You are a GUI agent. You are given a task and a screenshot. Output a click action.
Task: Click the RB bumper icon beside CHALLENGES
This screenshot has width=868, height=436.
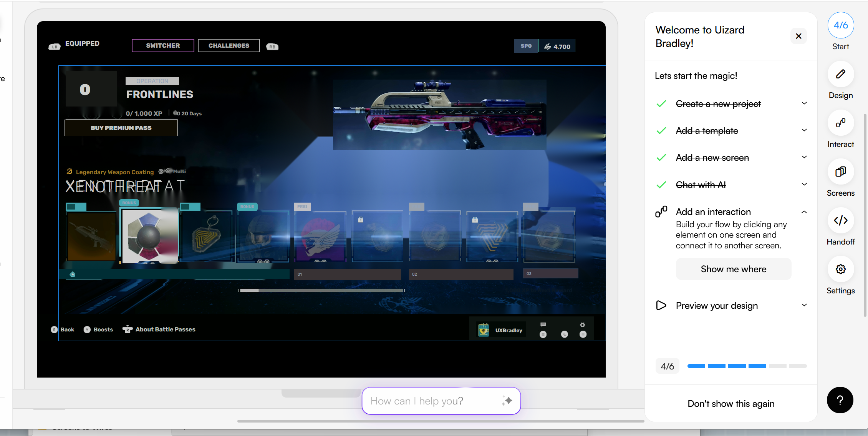point(272,47)
